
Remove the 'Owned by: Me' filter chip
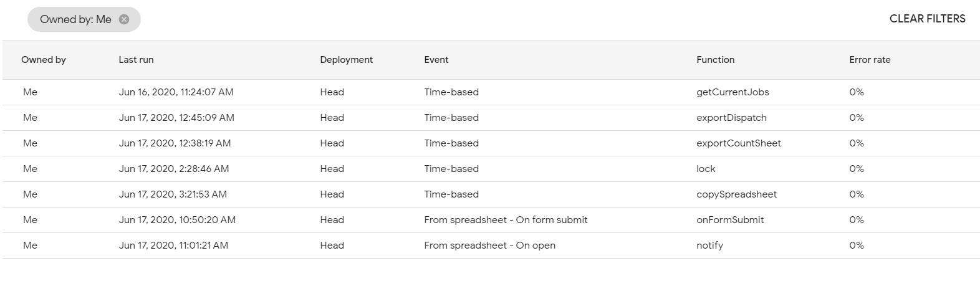click(124, 19)
